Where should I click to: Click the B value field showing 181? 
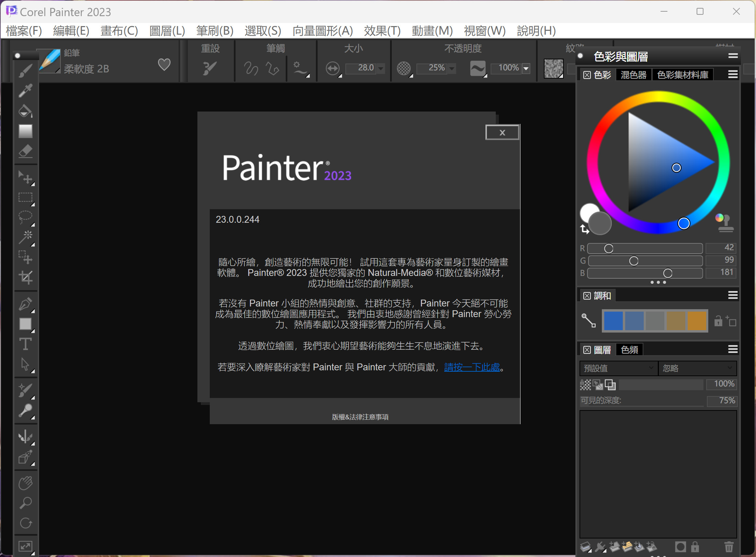(721, 272)
